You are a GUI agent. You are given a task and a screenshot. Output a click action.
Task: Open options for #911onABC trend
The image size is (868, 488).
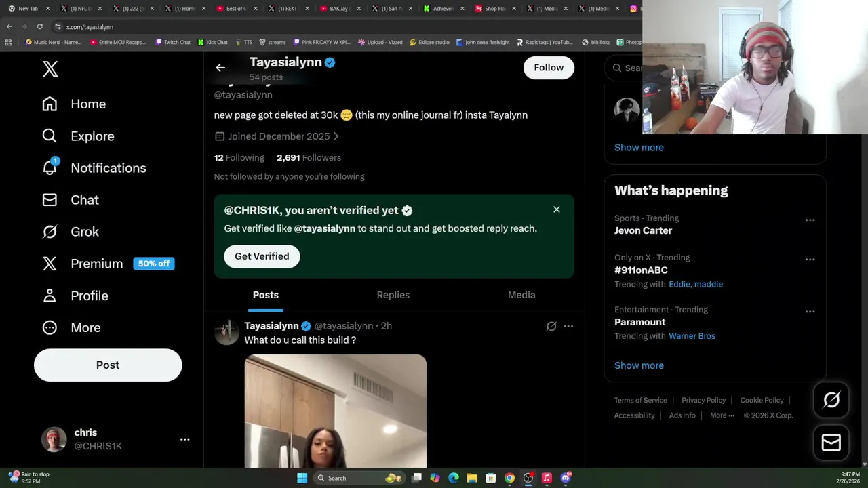coord(810,260)
